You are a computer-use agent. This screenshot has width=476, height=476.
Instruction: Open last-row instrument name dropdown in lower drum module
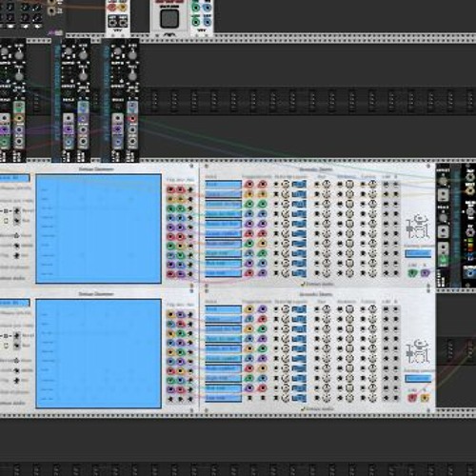(x=223, y=398)
